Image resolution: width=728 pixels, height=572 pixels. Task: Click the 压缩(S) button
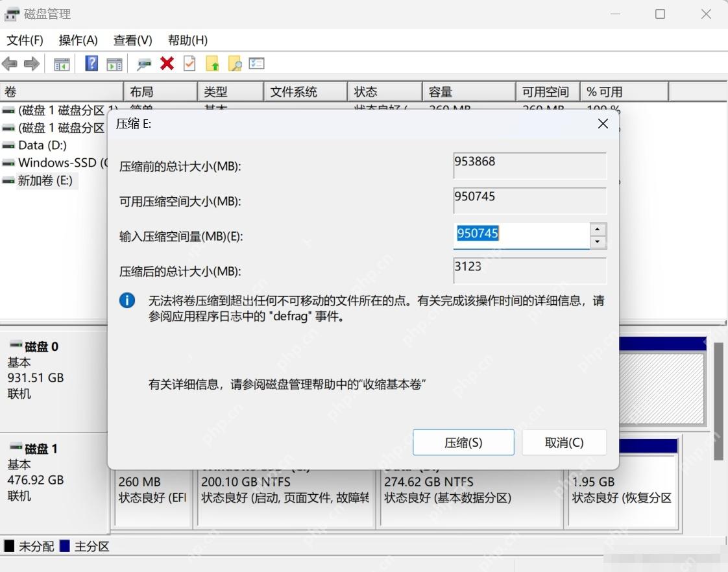463,442
